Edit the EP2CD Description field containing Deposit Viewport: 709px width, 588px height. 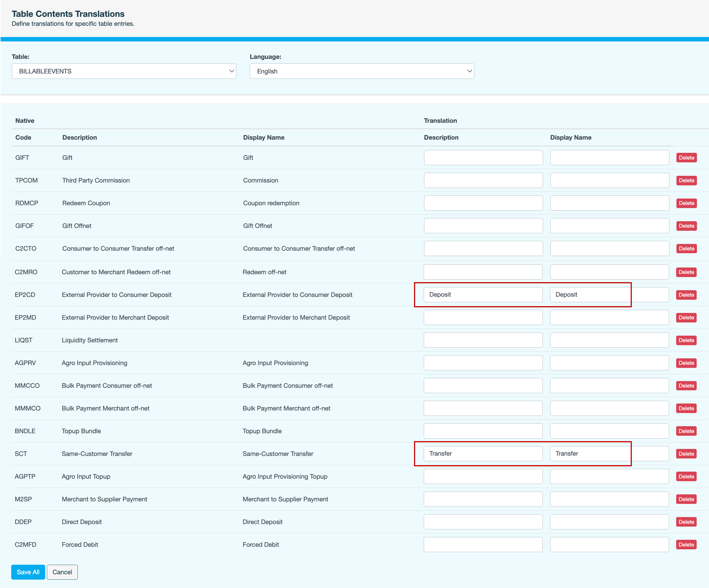[x=483, y=294]
